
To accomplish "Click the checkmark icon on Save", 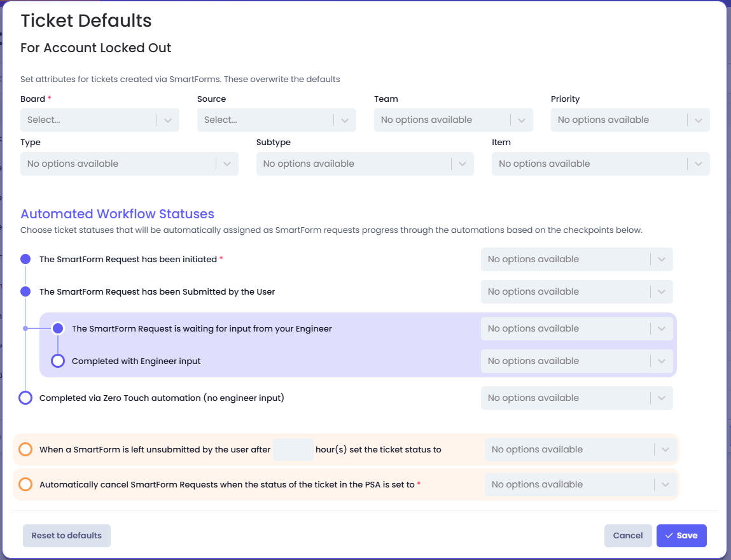I will point(669,536).
